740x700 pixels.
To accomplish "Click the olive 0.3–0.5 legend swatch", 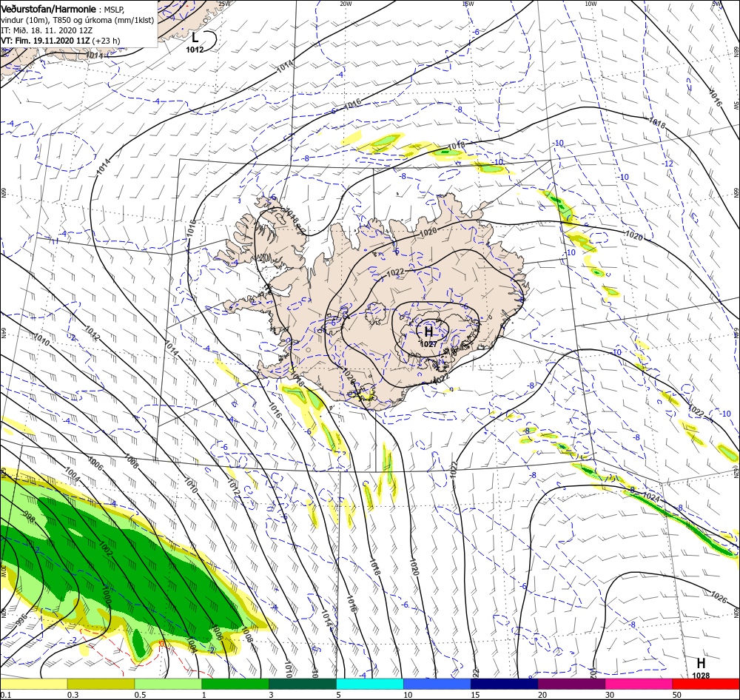I will pyautogui.click(x=101, y=684).
